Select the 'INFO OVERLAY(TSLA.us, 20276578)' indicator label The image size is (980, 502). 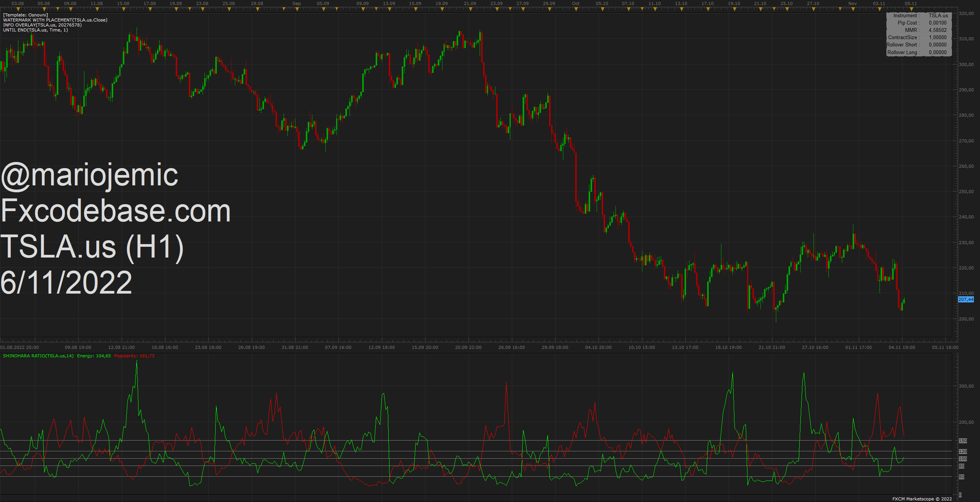[42, 25]
